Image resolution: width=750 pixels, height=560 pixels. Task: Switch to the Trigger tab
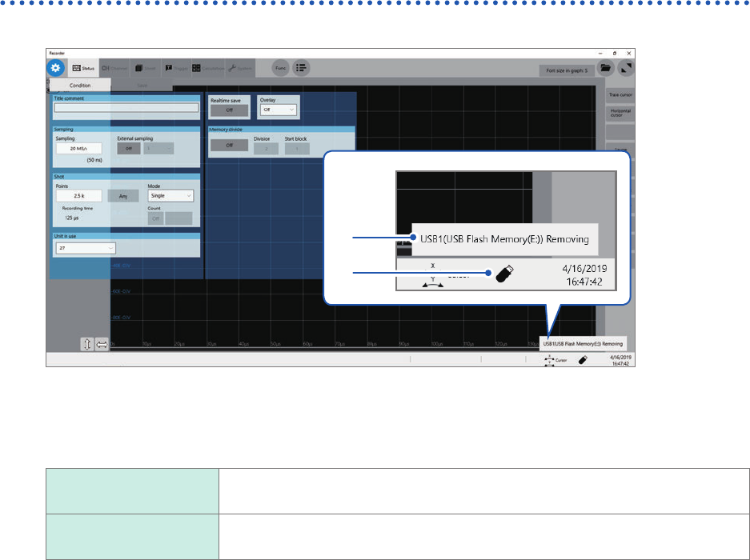(177, 68)
